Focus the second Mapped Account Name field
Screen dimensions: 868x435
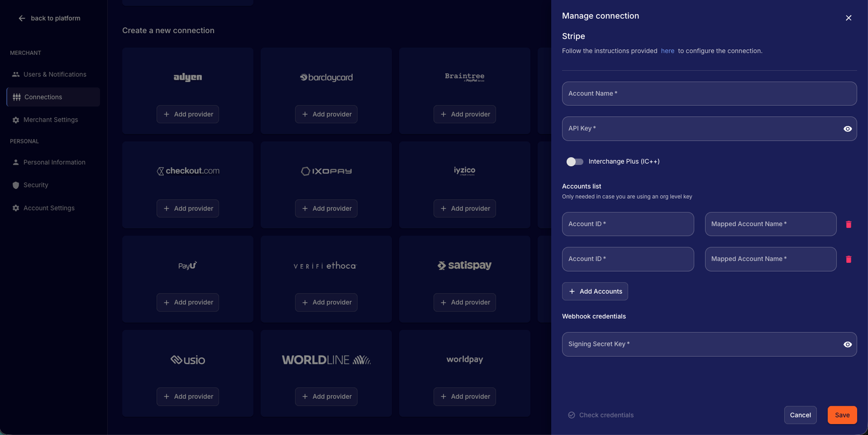coord(771,259)
